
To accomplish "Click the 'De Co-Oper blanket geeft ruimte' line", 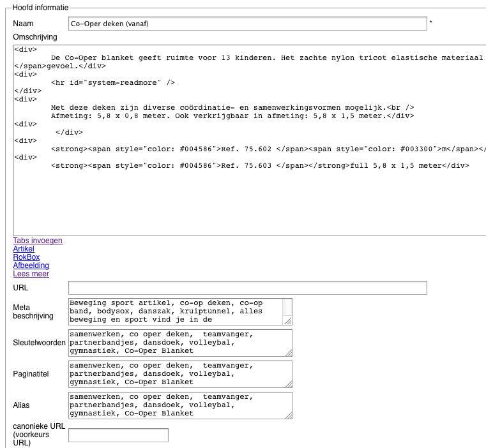I will (268, 58).
